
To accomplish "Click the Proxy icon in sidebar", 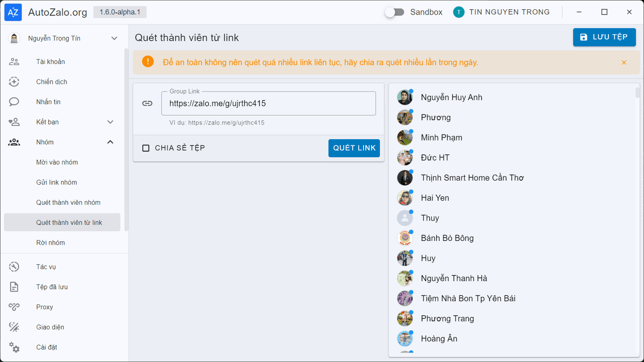I will point(14,307).
